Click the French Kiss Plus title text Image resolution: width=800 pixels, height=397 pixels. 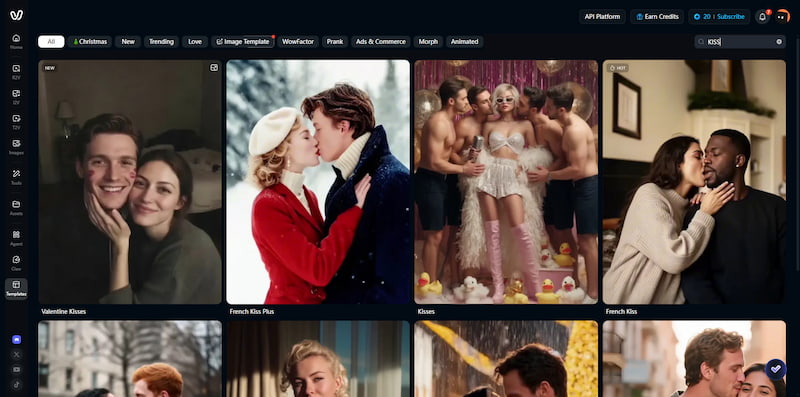coord(253,311)
